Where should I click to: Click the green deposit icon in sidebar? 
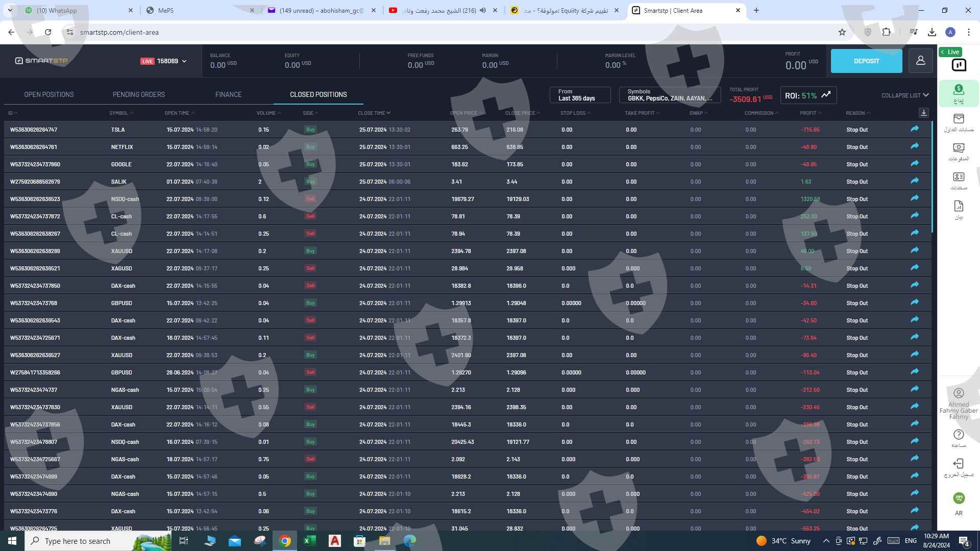tap(958, 90)
